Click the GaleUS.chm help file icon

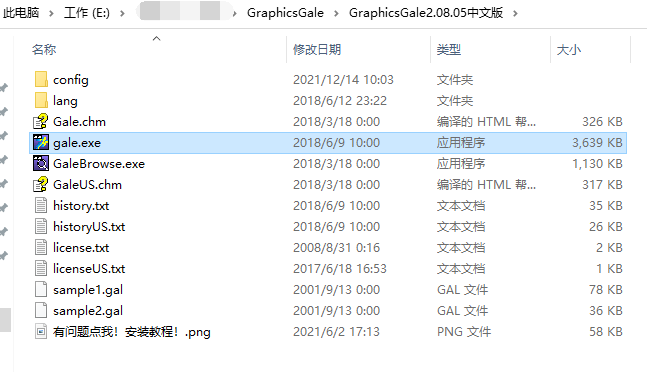coord(41,185)
